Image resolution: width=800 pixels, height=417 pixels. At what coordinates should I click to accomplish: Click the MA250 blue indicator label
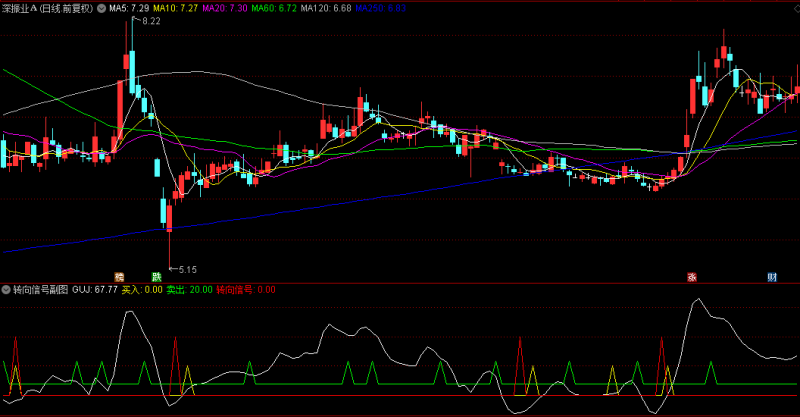[381, 8]
